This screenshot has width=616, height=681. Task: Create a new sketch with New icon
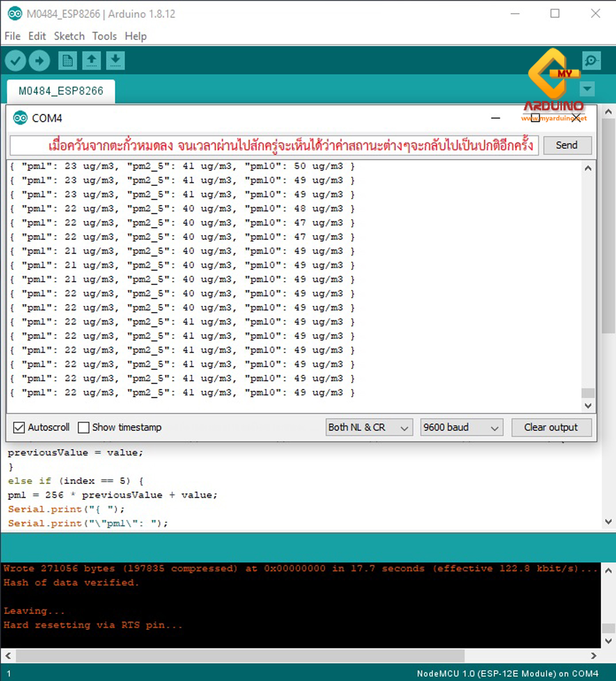pos(67,61)
